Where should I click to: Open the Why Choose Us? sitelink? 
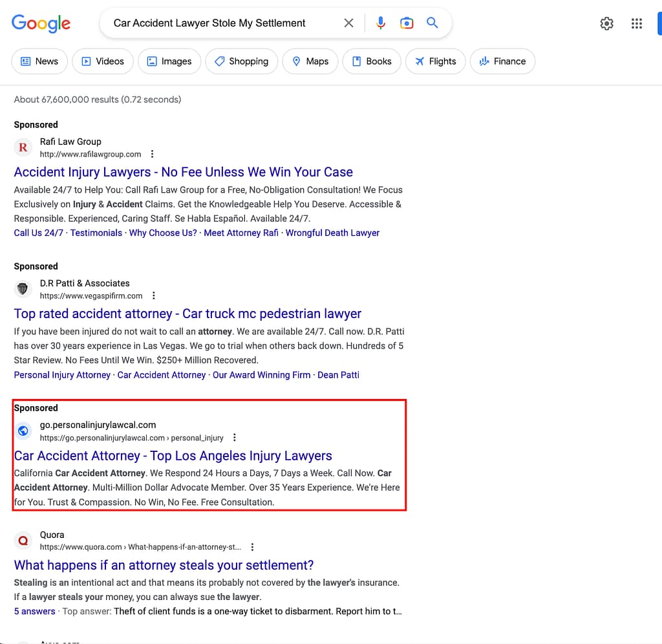163,233
